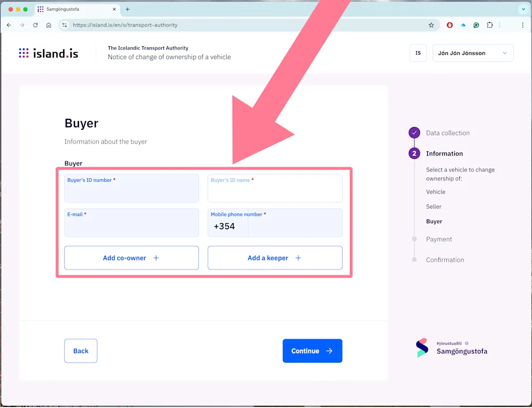Bookmark this page with the star icon
532x408 pixels.
click(431, 25)
